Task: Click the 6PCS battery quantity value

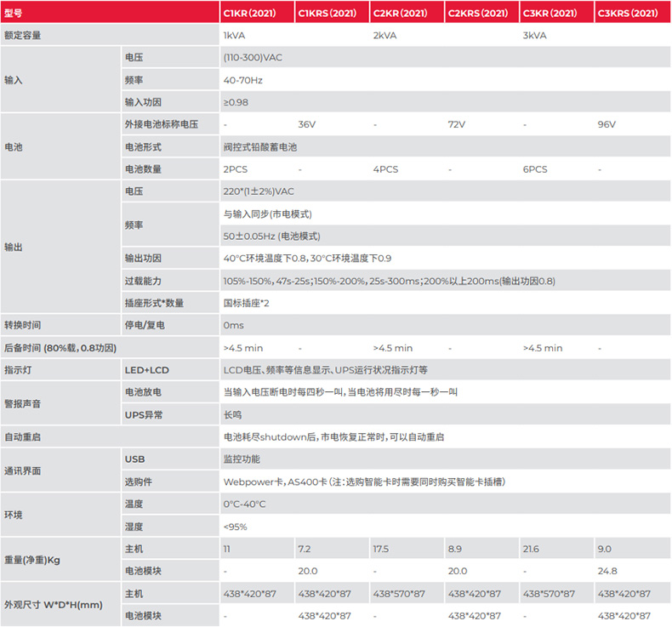Action: [535, 169]
